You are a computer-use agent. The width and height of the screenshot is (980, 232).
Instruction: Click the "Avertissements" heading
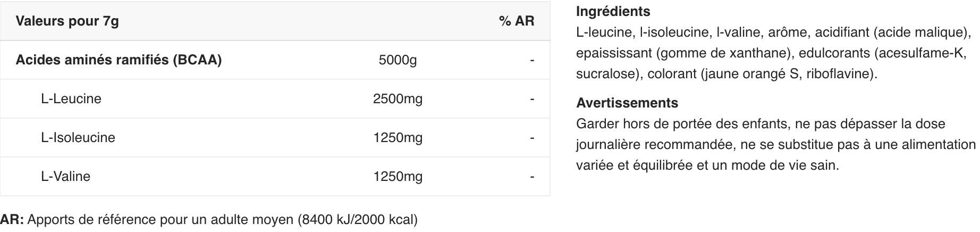pos(627,103)
